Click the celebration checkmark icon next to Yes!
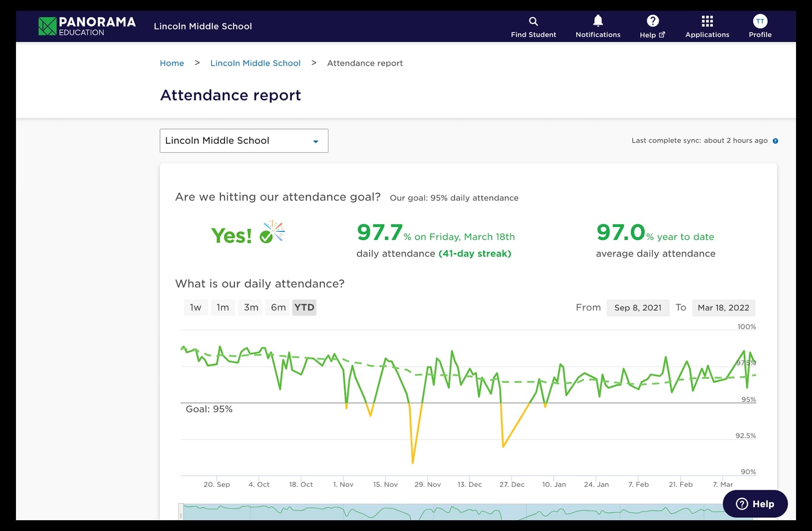Viewport: 812px width, 531px height. coord(272,232)
